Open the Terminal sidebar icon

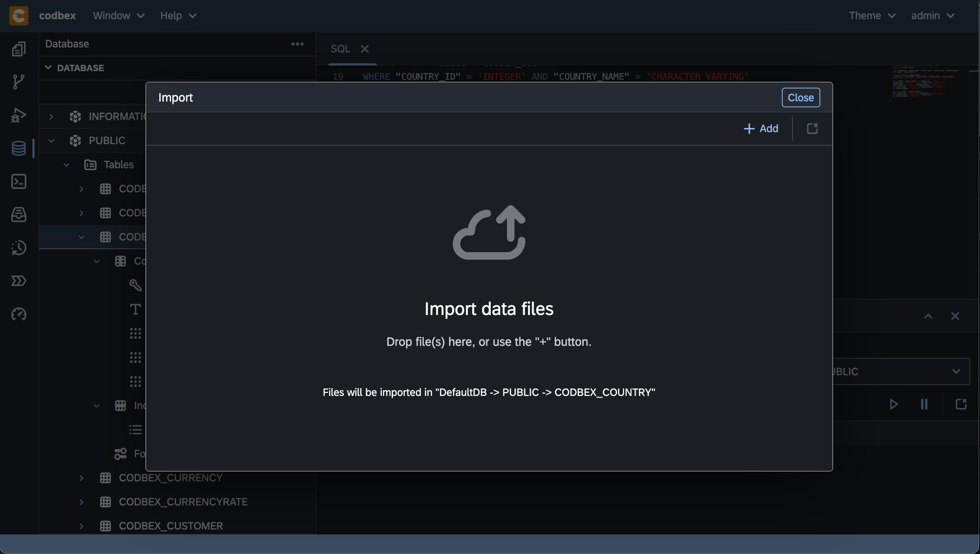[x=19, y=181]
